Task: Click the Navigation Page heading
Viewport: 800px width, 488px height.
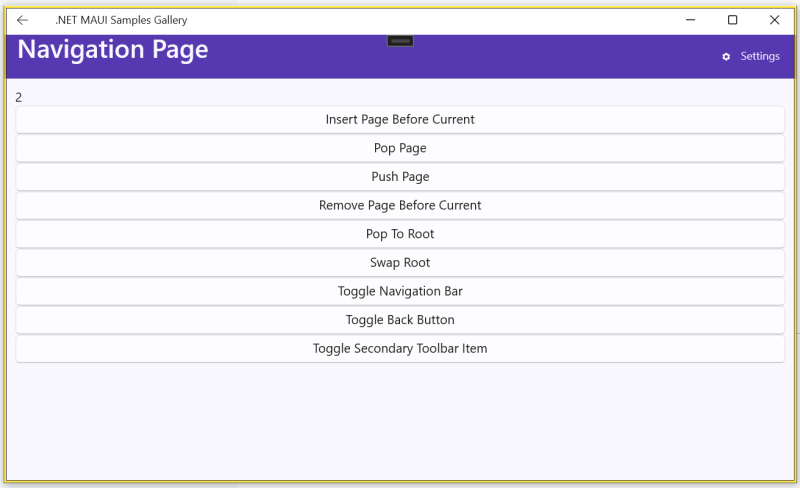Action: point(113,50)
